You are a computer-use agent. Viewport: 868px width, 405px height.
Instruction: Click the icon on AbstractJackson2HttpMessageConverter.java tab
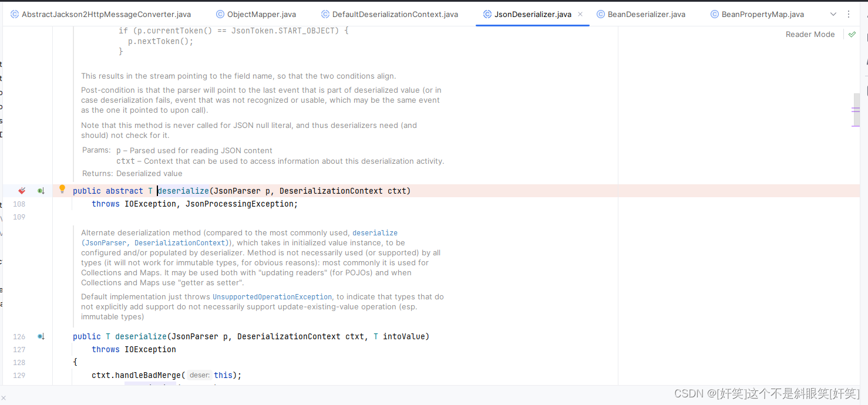pos(14,14)
